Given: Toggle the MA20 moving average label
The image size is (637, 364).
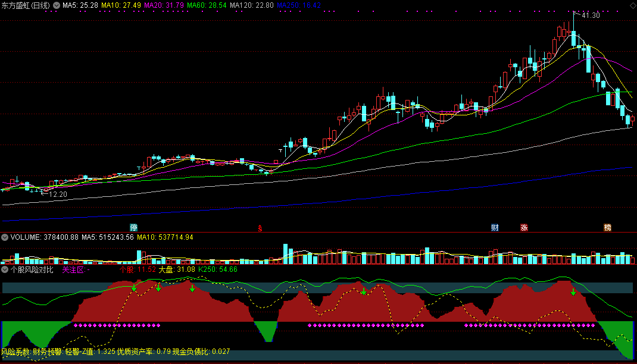Looking at the screenshot, I should (164, 5).
